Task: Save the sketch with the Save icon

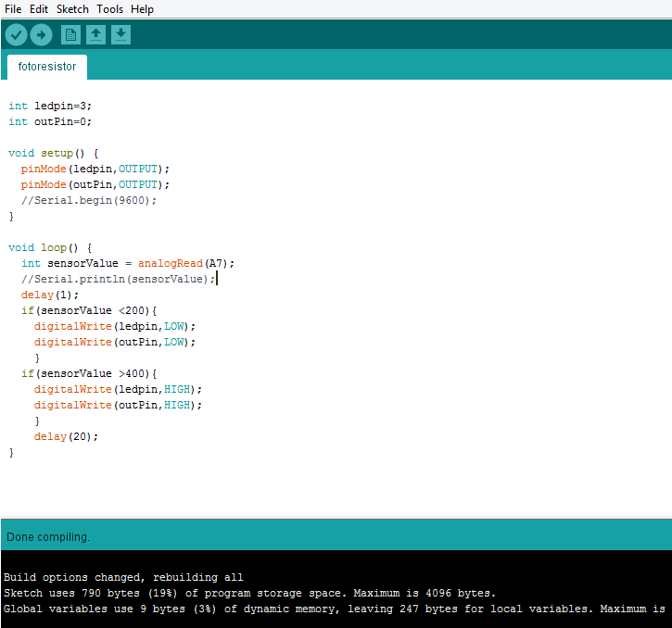Action: point(120,34)
